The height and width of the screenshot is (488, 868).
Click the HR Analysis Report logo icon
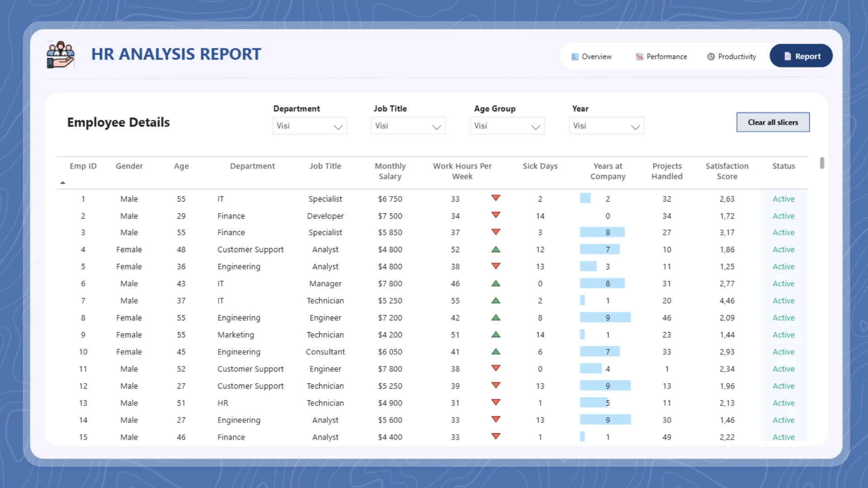click(x=61, y=54)
